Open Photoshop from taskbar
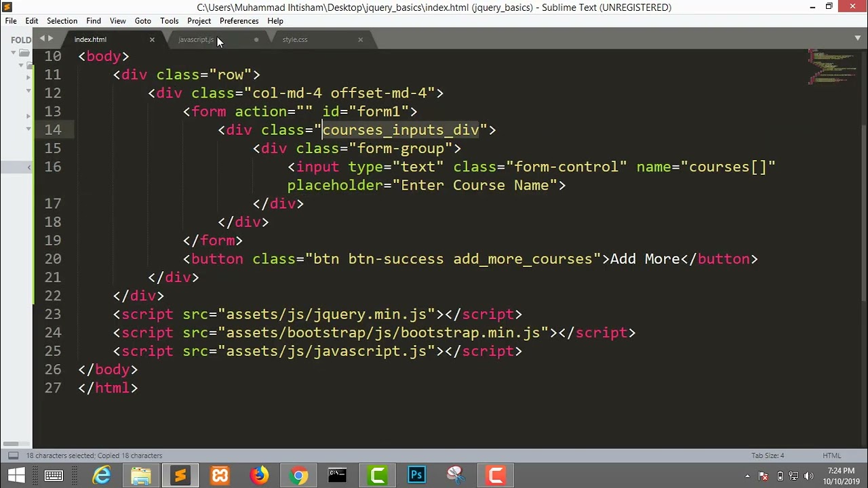The width and height of the screenshot is (868, 488). [x=416, y=476]
